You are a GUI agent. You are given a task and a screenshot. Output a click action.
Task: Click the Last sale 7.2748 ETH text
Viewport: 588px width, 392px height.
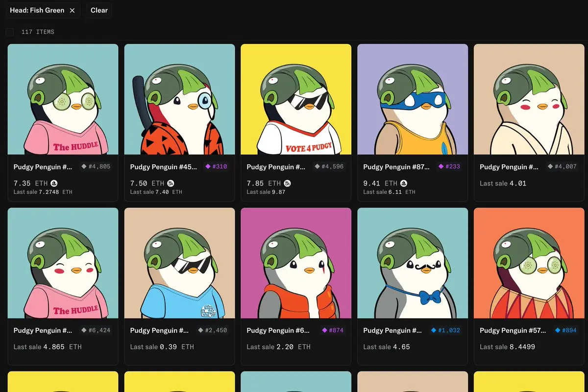pyautogui.click(x=43, y=192)
